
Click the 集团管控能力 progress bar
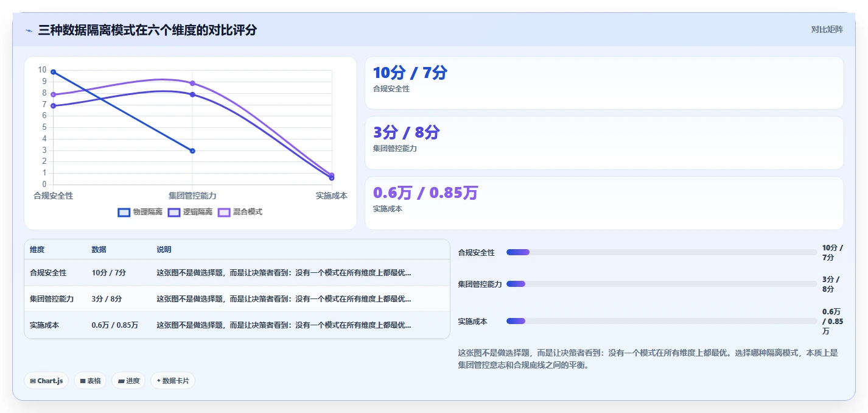pyautogui.click(x=662, y=284)
